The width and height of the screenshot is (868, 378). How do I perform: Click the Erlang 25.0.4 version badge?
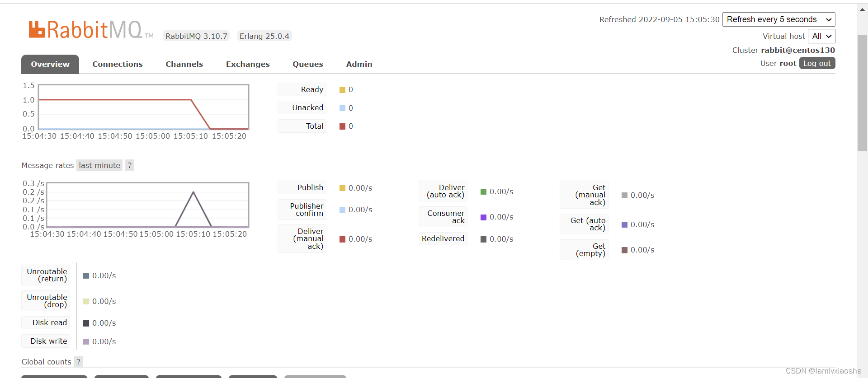click(264, 36)
